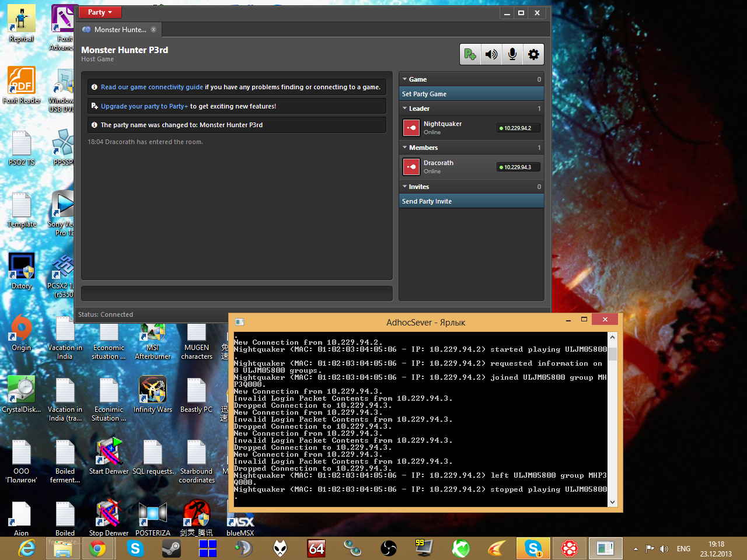The width and height of the screenshot is (747, 560).
Task: Open Steam from the taskbar
Action: 171,548
